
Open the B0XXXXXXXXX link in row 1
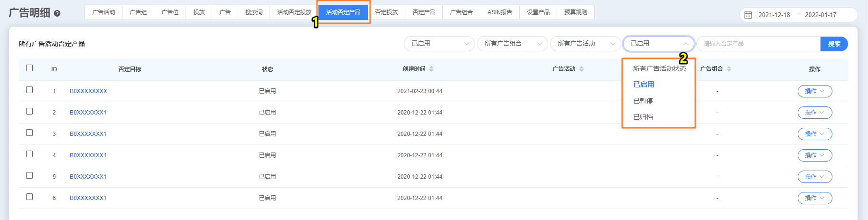pyautogui.click(x=88, y=91)
